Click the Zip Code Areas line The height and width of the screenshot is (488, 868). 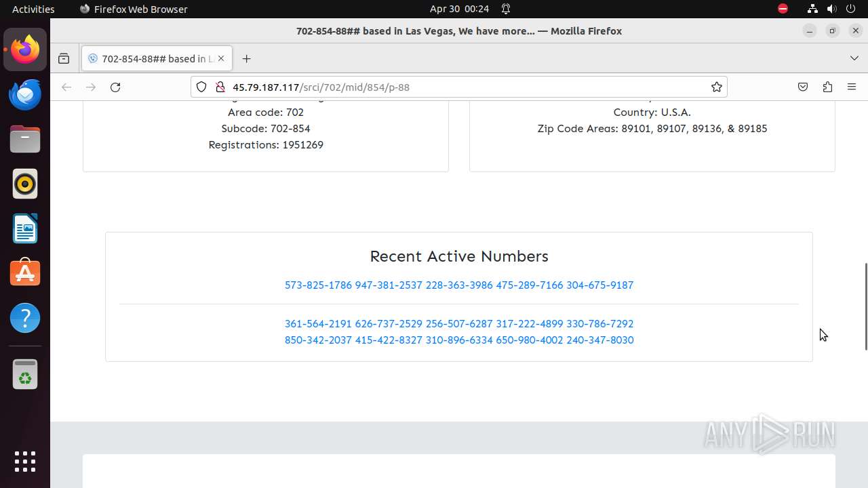coord(652,129)
